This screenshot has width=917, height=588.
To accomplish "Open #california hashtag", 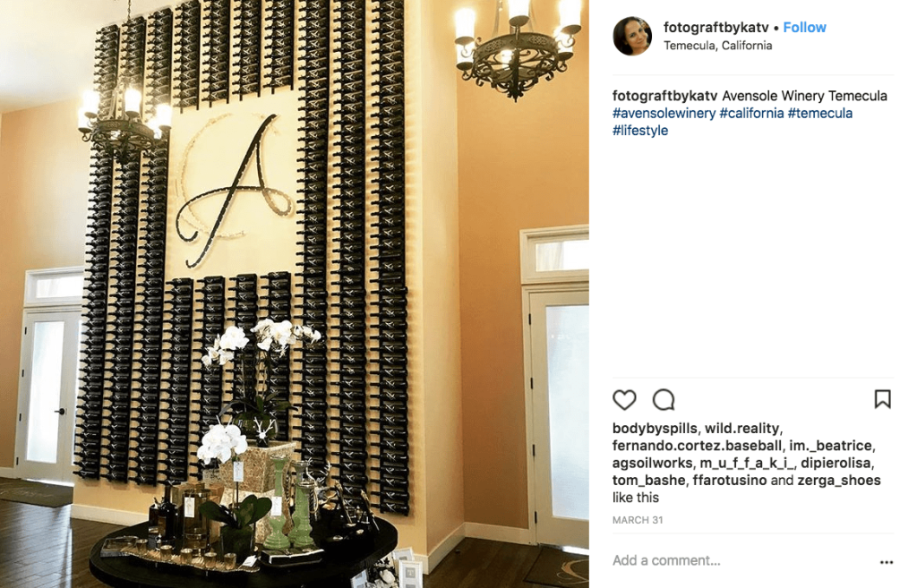I will [751, 114].
